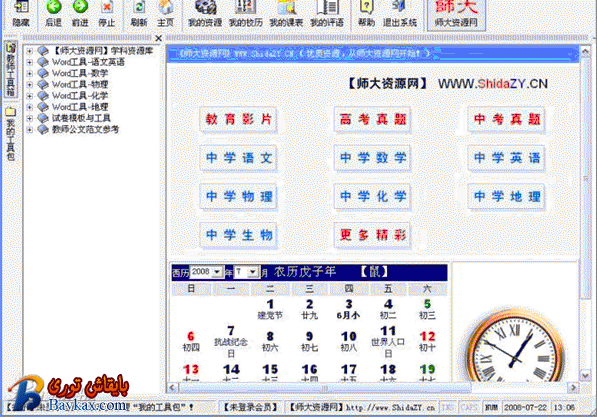Click the 隐藏 (hide) toolbar icon
Viewport: 597px width, 417px height.
[21, 13]
